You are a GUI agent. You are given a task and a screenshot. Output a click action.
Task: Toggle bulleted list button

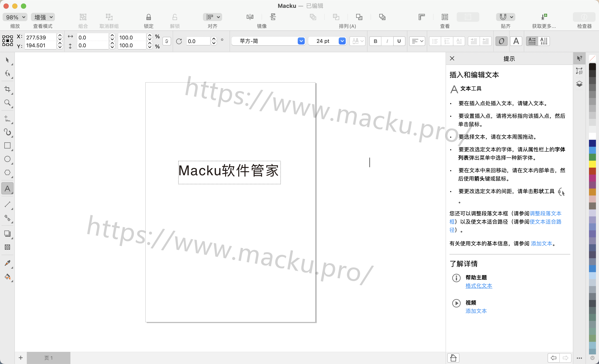(x=435, y=41)
